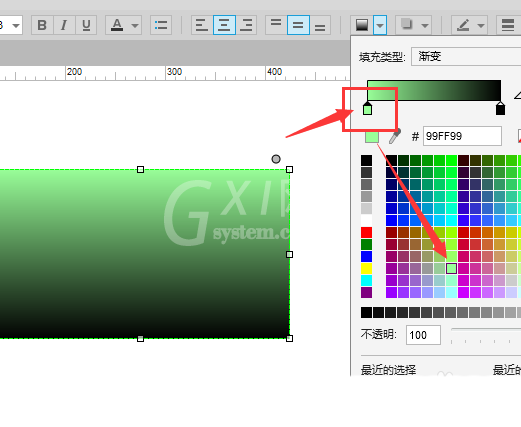Toggle Italic text formatting
The image size is (521, 427).
(x=64, y=25)
